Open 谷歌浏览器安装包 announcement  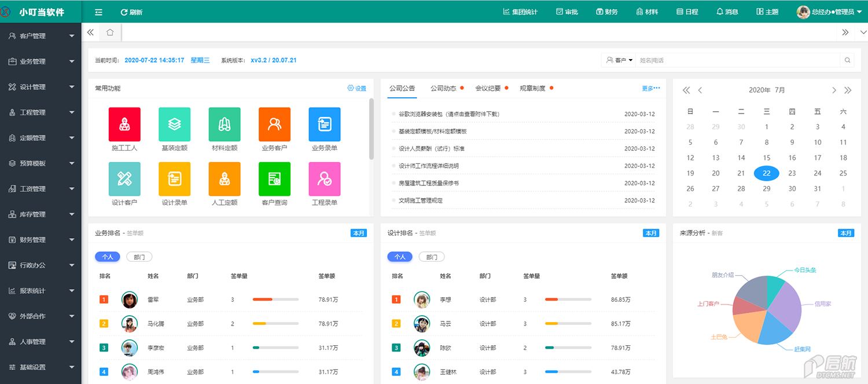pyautogui.click(x=448, y=114)
